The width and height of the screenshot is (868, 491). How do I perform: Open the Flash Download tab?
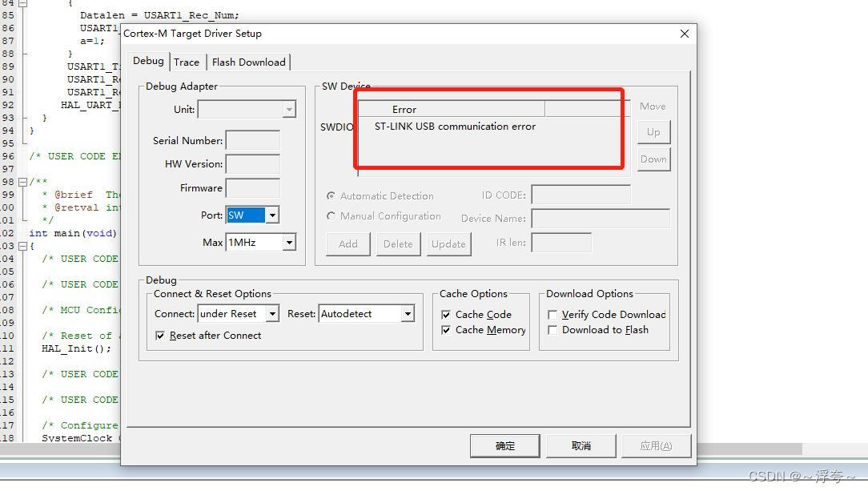247,62
